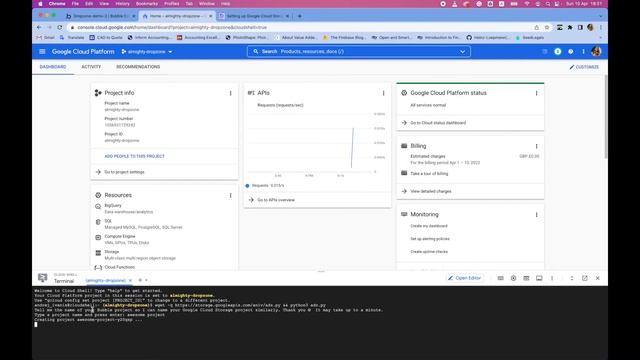Viewport: 640px width, 360px height.
Task: Select the Dashboard tab
Action: tap(53, 67)
